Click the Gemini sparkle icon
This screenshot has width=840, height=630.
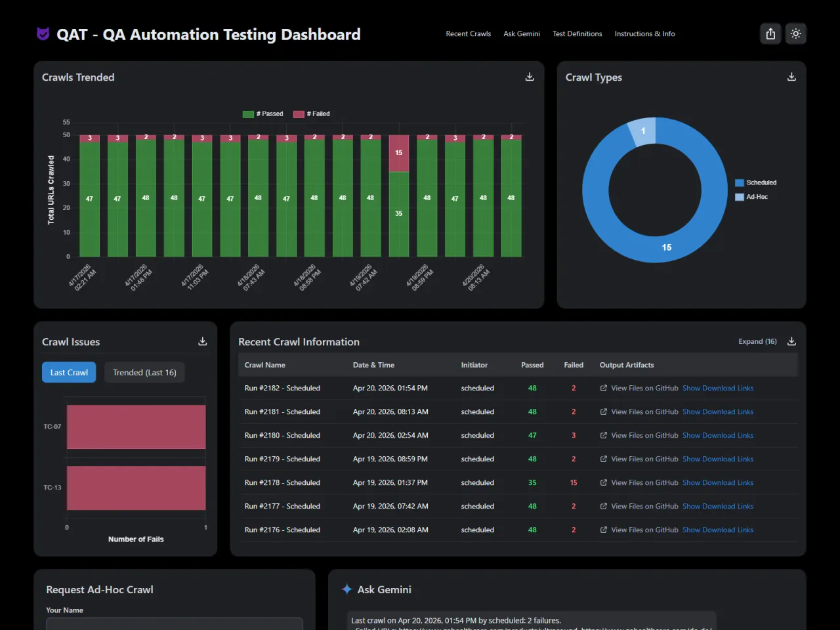pos(346,589)
